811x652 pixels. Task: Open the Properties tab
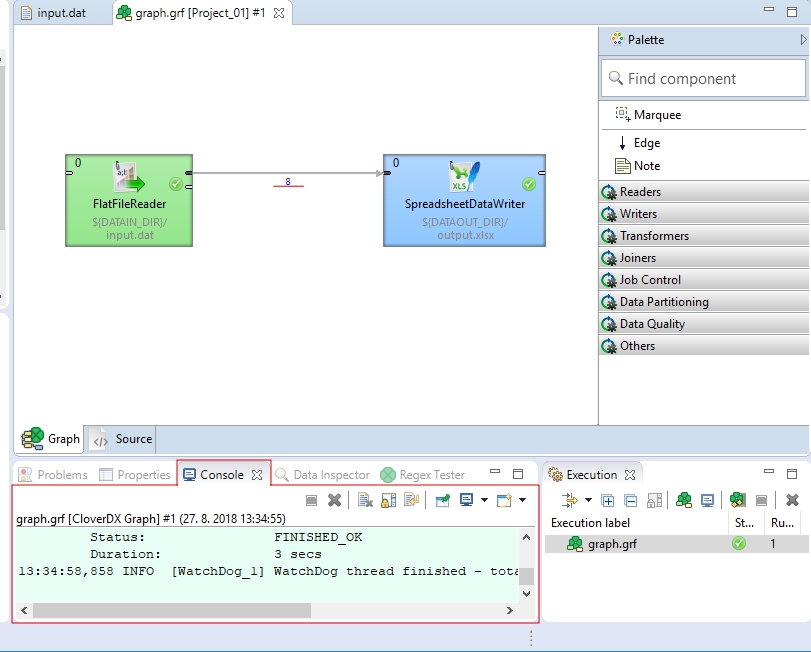[x=134, y=475]
